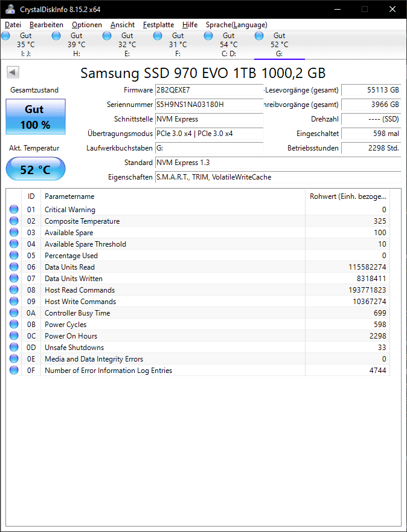This screenshot has height=532, width=407.
Task: Select disk C: D: at 54 °C
Action: (229, 45)
